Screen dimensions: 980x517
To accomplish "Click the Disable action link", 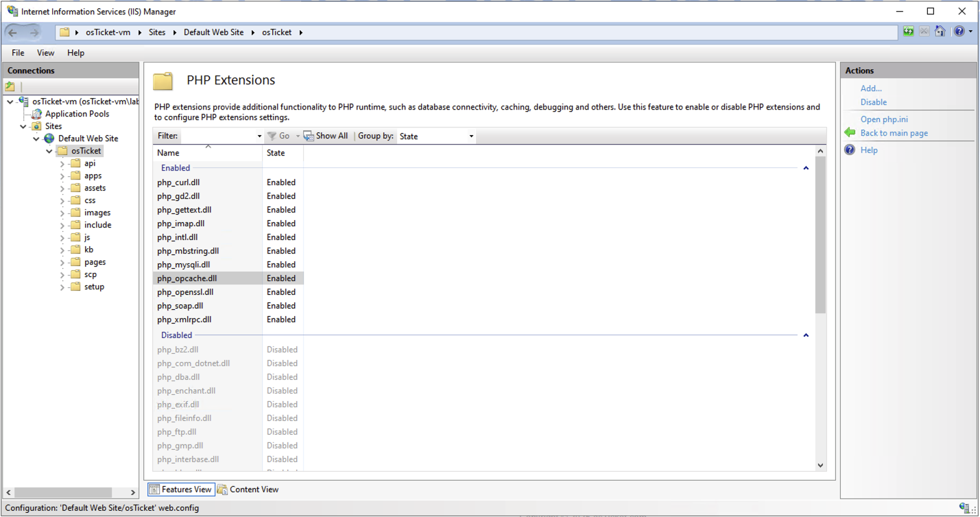I will coord(874,101).
